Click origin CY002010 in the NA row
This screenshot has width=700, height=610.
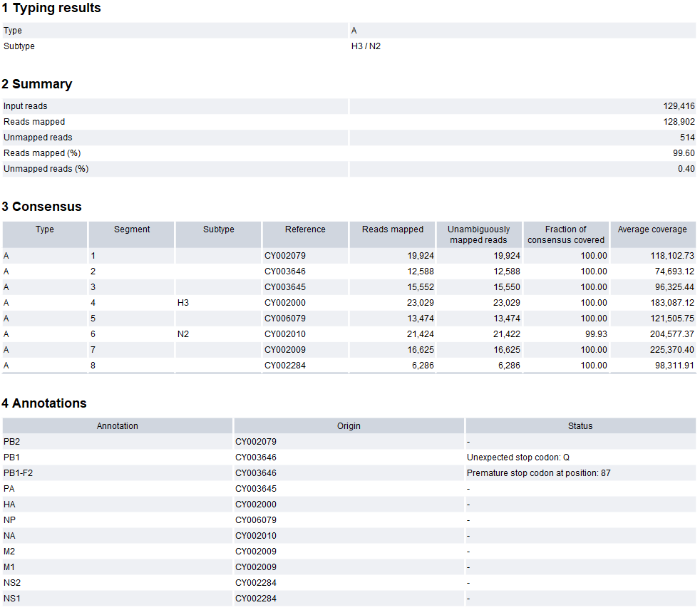(256, 535)
